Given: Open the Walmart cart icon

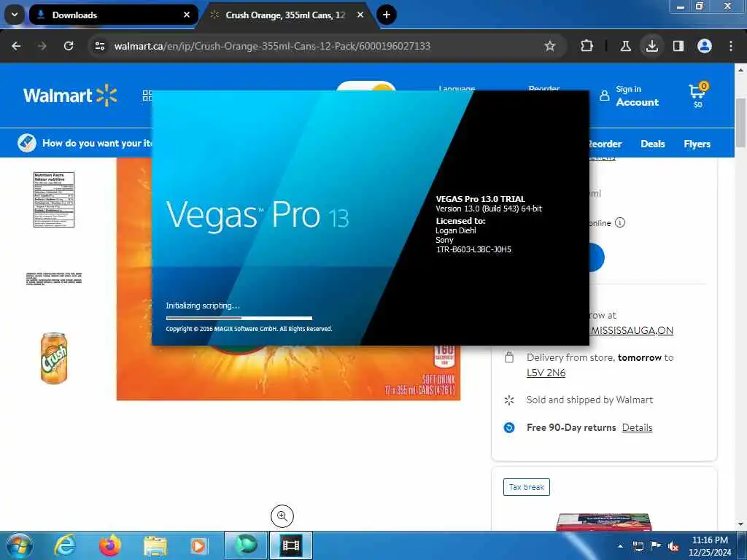Looking at the screenshot, I should coord(698,96).
